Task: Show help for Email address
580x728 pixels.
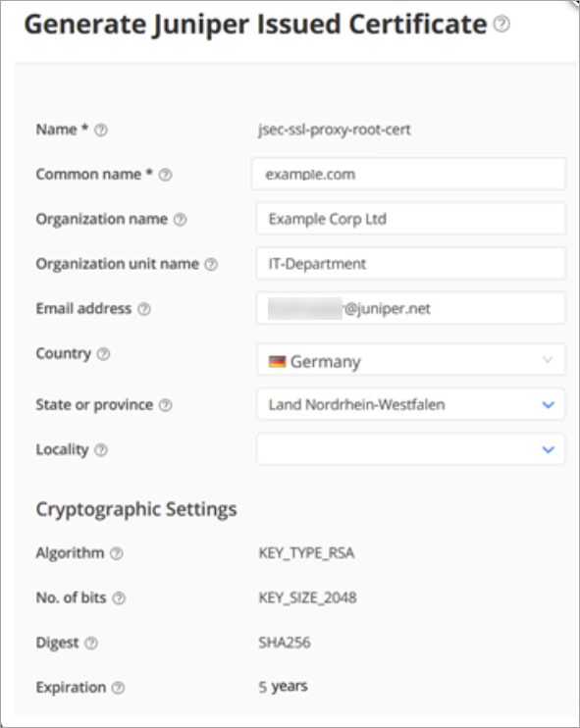Action: (x=144, y=309)
